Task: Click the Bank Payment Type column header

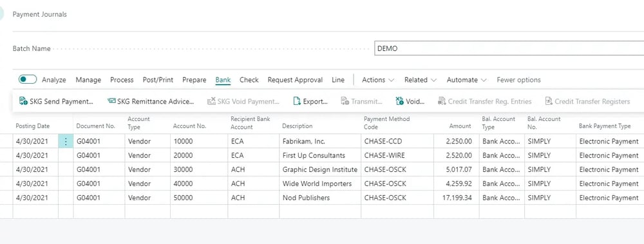Action: pos(605,126)
